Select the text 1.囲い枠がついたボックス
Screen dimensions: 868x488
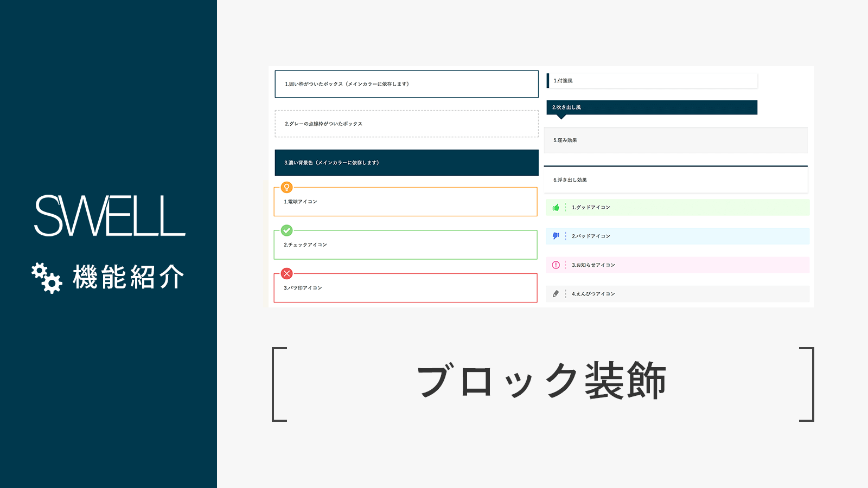(314, 84)
